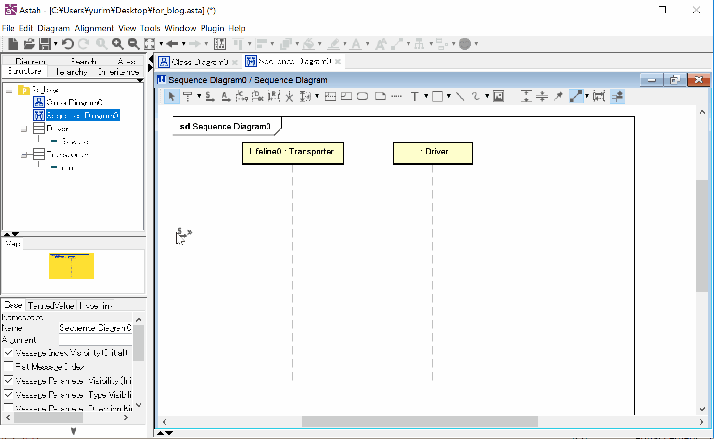Click the diagram horizontal scrollbar thumb
Screen dimensions: 714x439
pyautogui.click(x=420, y=422)
